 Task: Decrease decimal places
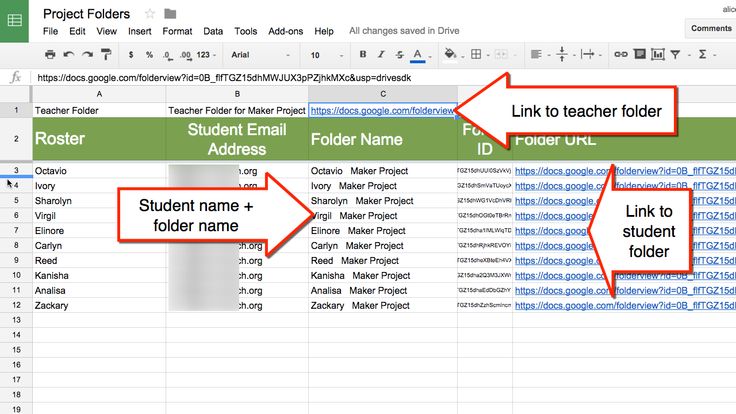pyautogui.click(x=167, y=55)
